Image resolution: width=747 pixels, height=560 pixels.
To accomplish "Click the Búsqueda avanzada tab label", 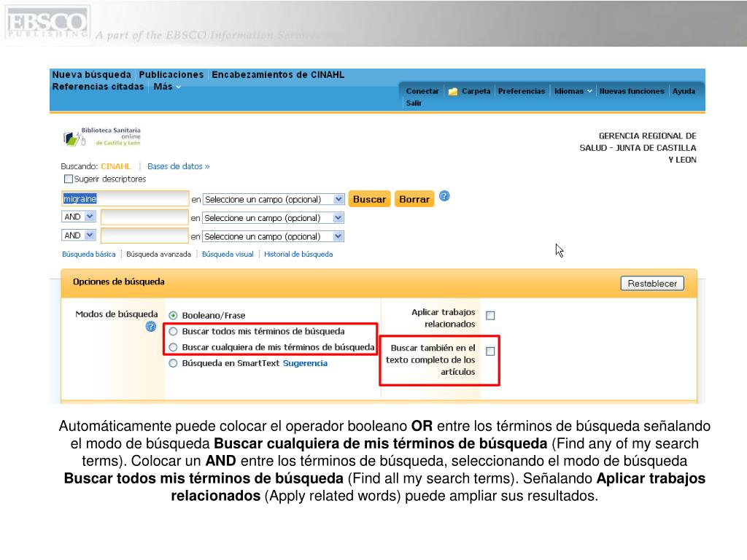I will tap(158, 254).
